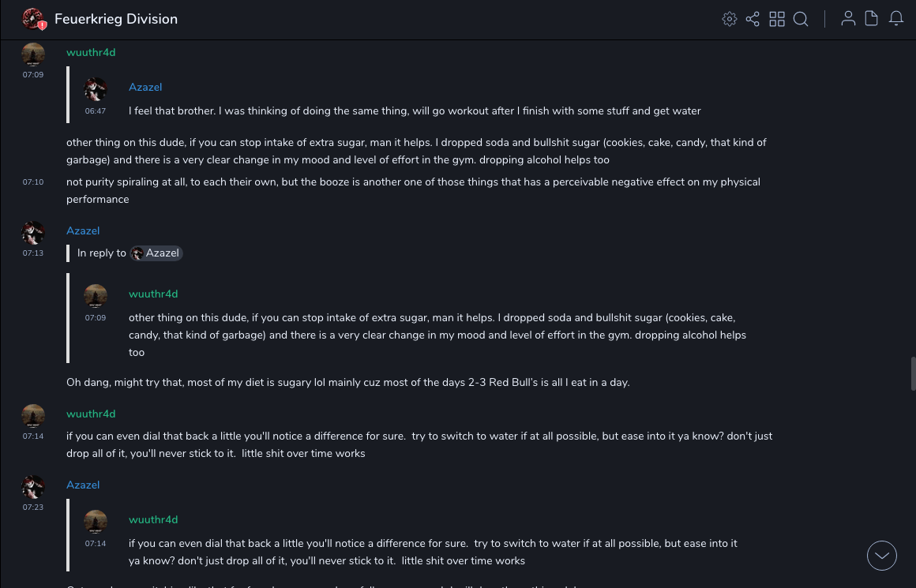Click the 07:13 timestamp under Azazel avatar
The height and width of the screenshot is (588, 916).
tap(33, 253)
